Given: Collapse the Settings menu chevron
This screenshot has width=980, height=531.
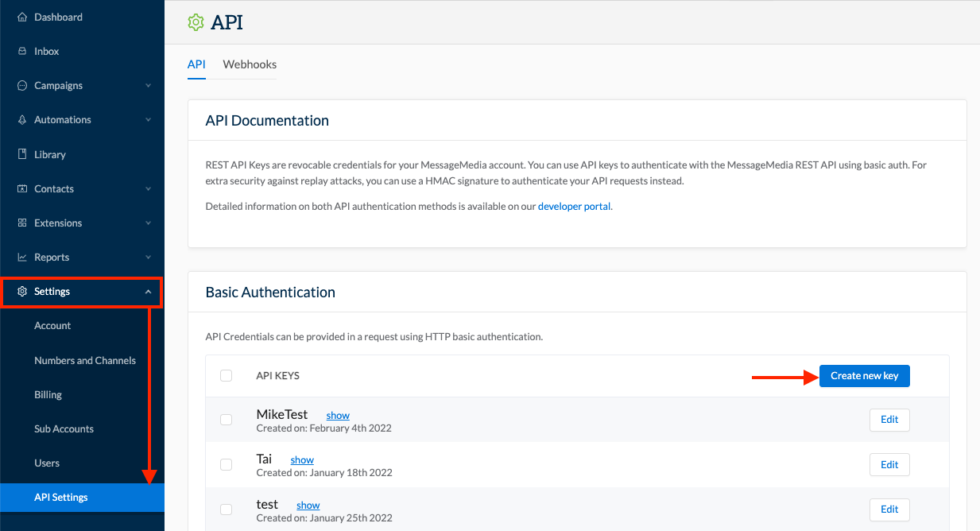Looking at the screenshot, I should pyautogui.click(x=148, y=292).
